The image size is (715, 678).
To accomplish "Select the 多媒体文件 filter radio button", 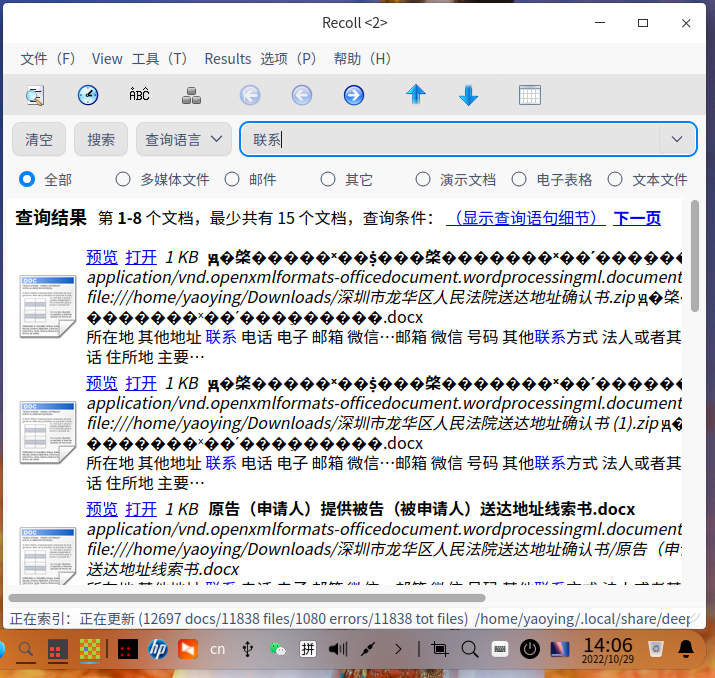I will (x=123, y=180).
